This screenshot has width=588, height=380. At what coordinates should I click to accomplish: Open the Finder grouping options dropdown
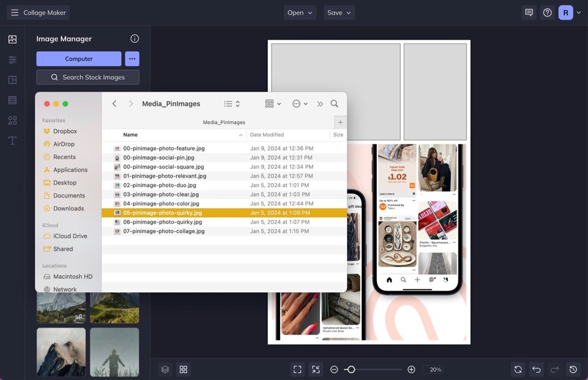tap(273, 103)
